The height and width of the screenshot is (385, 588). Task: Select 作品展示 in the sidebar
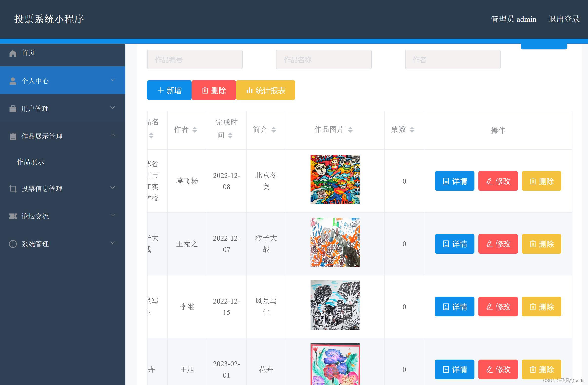tap(30, 162)
